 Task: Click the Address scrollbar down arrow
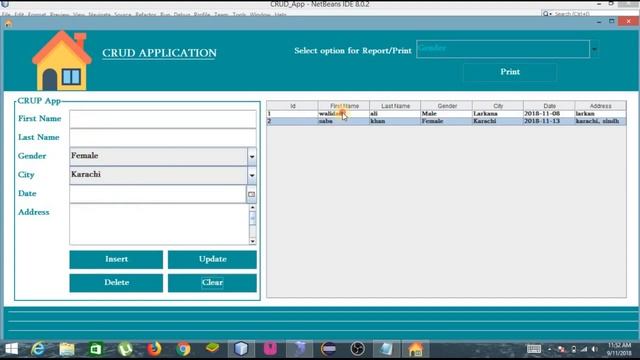[x=253, y=241]
